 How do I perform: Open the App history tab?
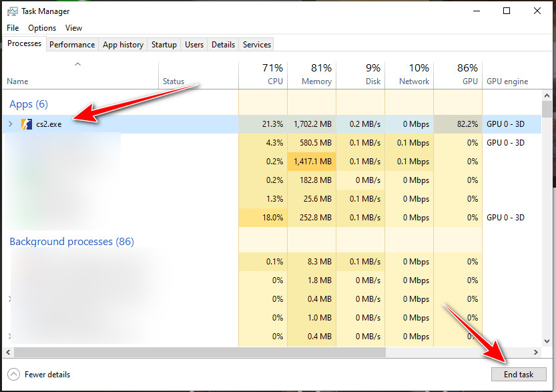[x=123, y=45]
